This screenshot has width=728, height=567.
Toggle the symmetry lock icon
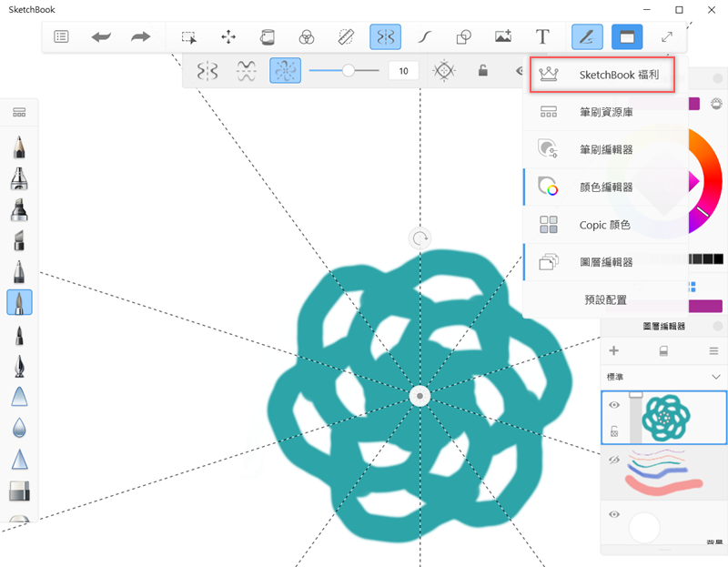click(483, 70)
